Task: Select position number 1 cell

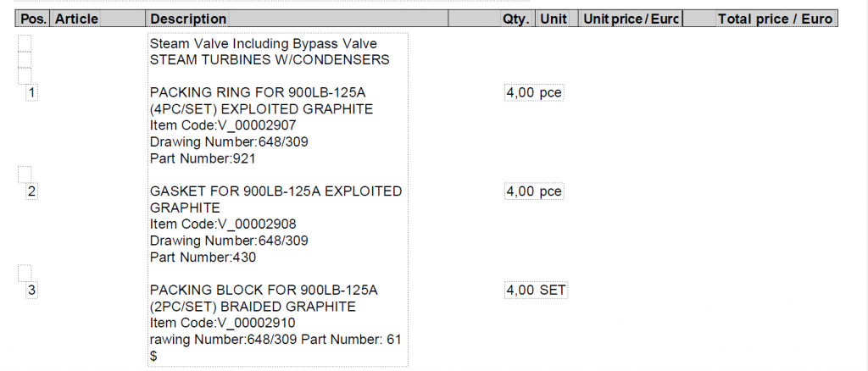Action: 32,92
